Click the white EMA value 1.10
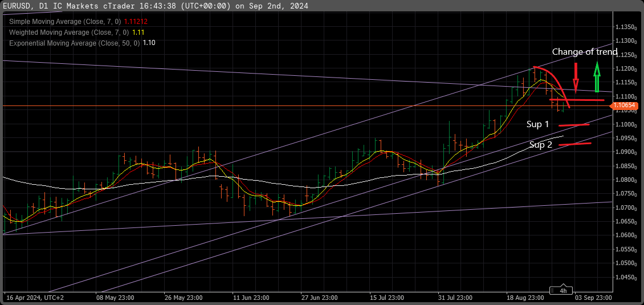This screenshot has height=305, width=644. point(149,42)
